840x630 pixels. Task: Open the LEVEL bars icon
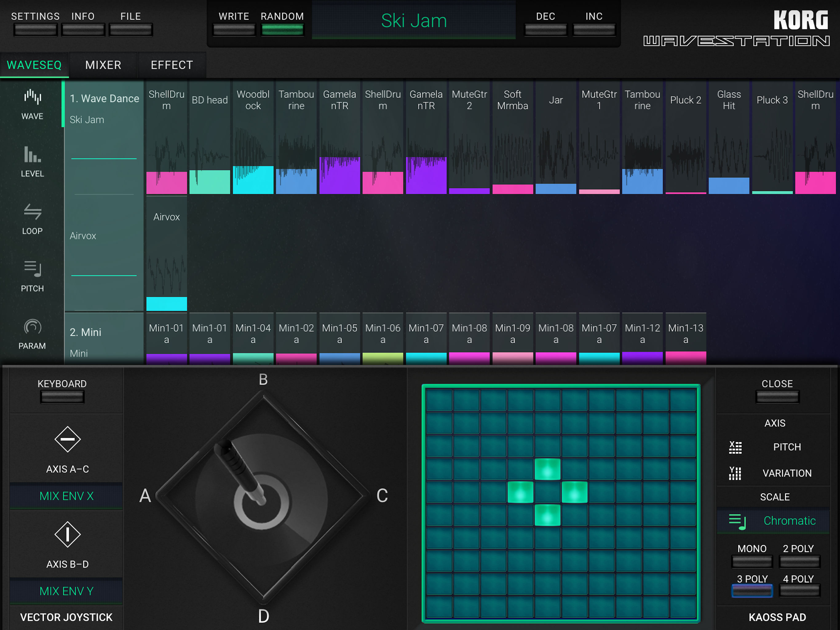coord(32,155)
